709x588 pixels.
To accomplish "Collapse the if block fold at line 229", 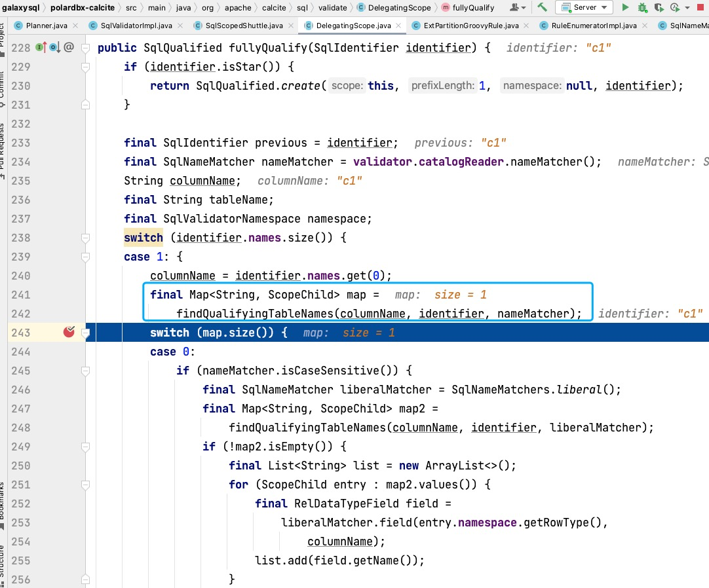I will 85,67.
